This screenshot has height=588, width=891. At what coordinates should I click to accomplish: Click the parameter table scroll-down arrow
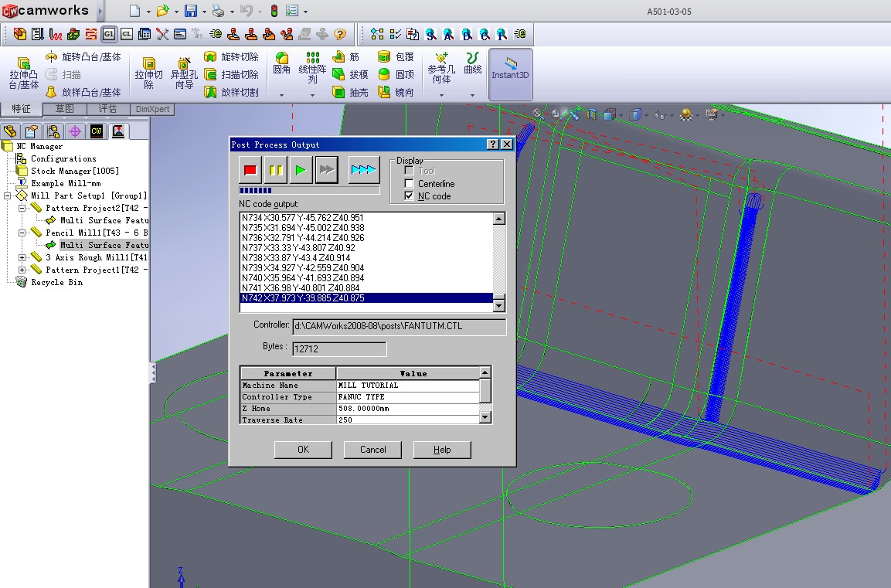[485, 417]
